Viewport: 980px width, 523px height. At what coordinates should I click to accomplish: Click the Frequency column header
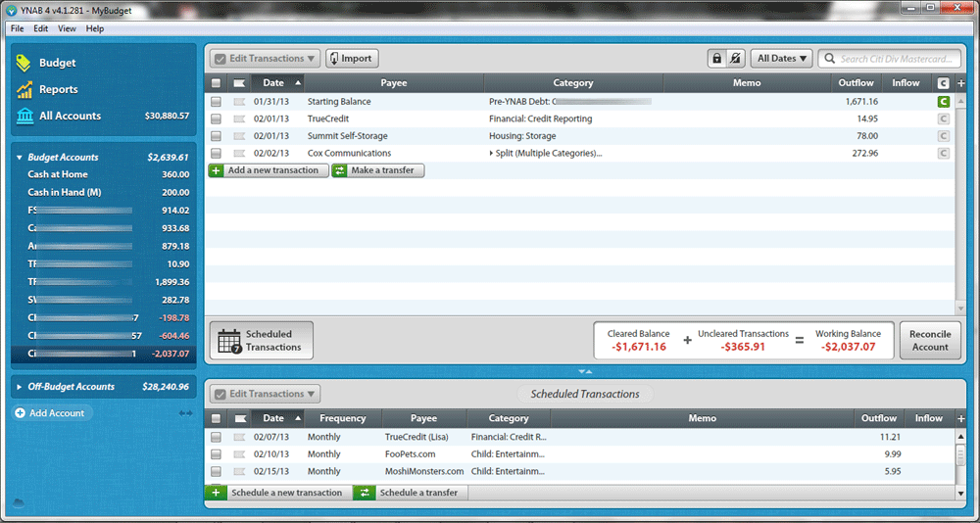[342, 418]
